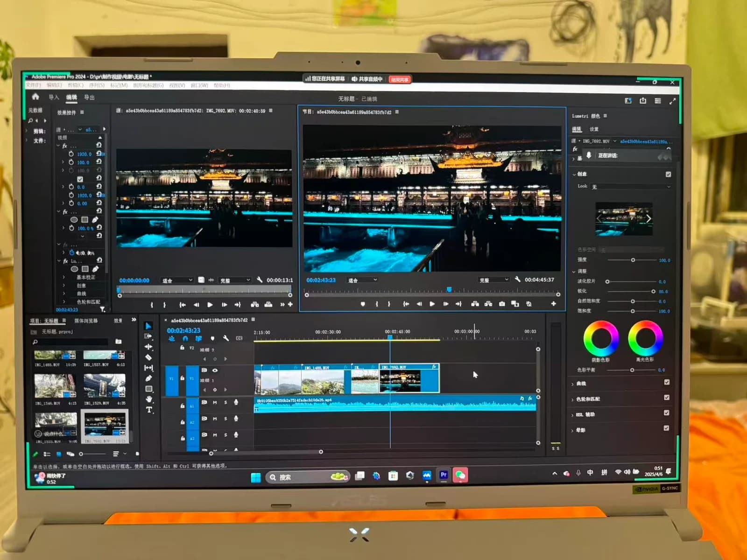Open the 媒体浏览器 panel tab
Viewport: 747px width, 560px height.
tap(86, 321)
